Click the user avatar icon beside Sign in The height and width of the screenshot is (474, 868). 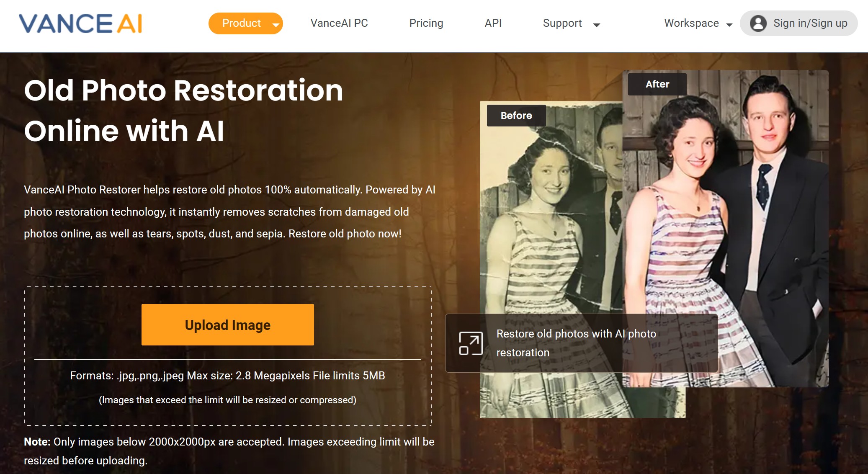pyautogui.click(x=759, y=23)
